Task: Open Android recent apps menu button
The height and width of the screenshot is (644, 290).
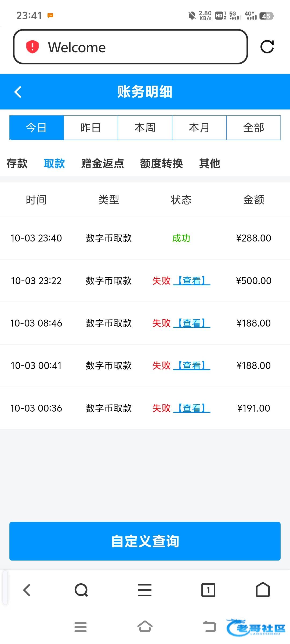Action: tap(81, 627)
